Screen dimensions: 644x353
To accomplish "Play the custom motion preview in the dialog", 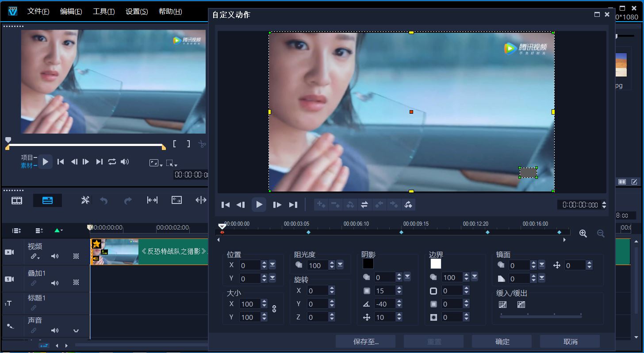I will (x=259, y=204).
